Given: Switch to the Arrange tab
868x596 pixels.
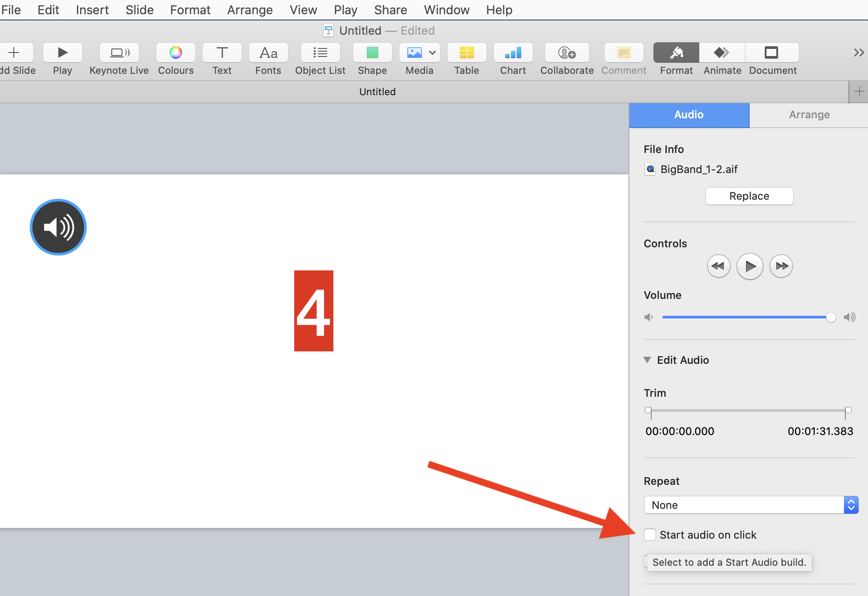Looking at the screenshot, I should pos(809,115).
